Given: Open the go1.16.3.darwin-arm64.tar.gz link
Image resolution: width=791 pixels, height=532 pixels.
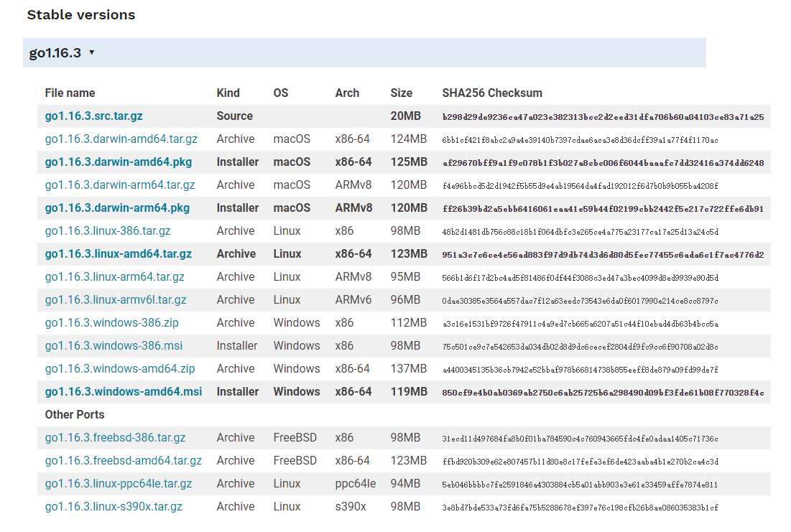Looking at the screenshot, I should [120, 185].
